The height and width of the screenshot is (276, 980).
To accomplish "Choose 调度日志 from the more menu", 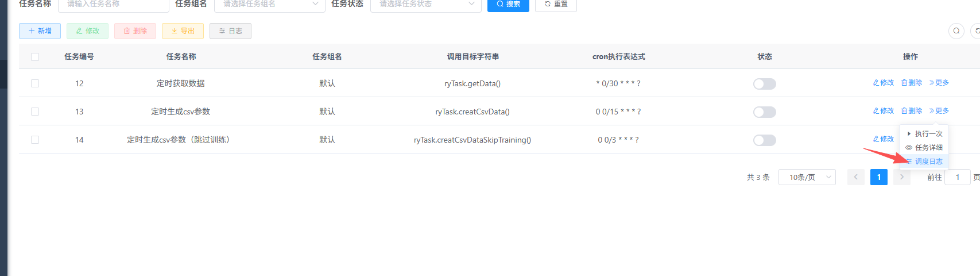I will [x=928, y=162].
